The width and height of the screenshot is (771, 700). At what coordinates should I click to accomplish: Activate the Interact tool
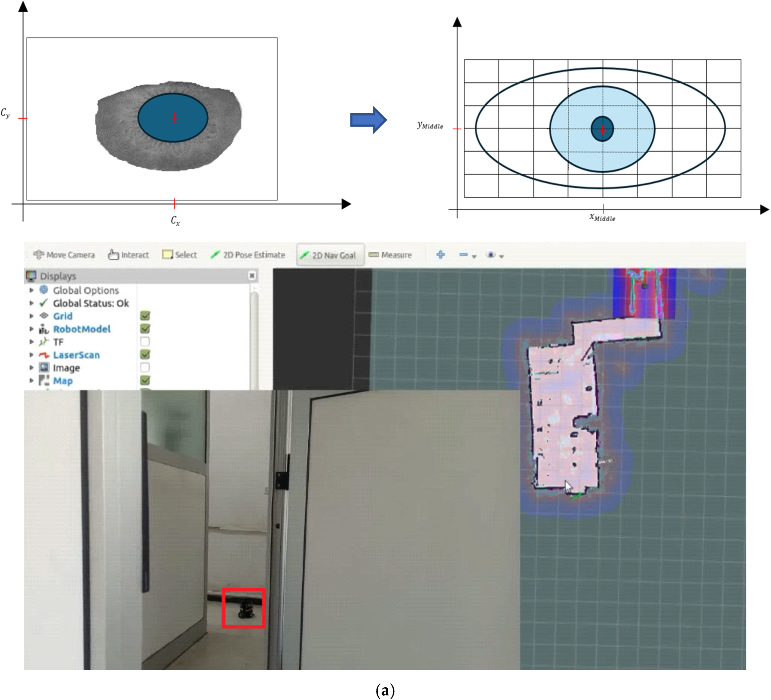click(x=129, y=255)
